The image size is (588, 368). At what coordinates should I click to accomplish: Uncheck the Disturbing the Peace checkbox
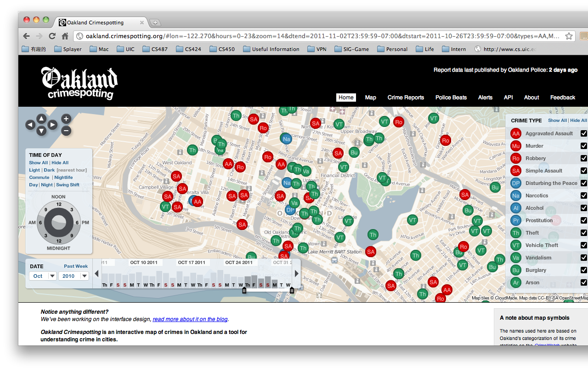click(583, 183)
